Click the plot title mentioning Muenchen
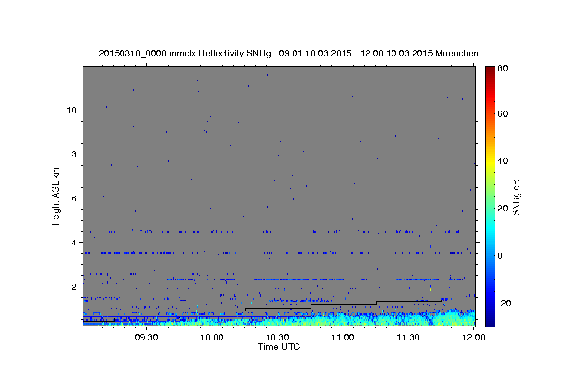588x392 pixels. point(289,53)
